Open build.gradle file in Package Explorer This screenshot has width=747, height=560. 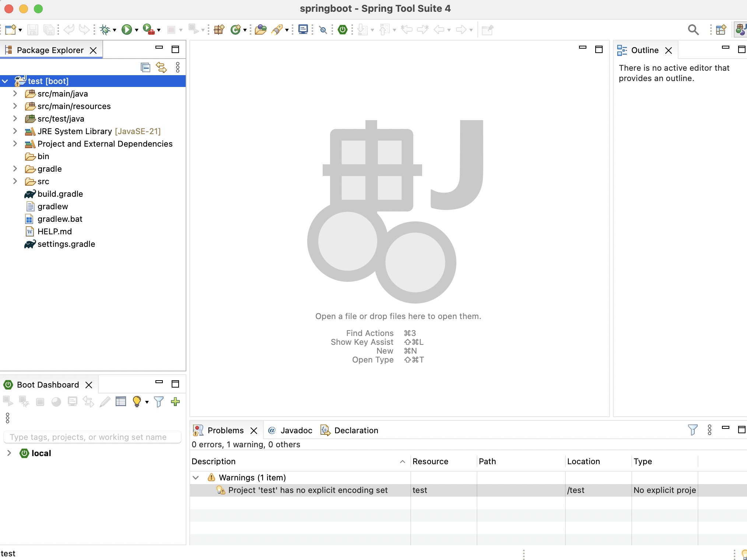60,194
